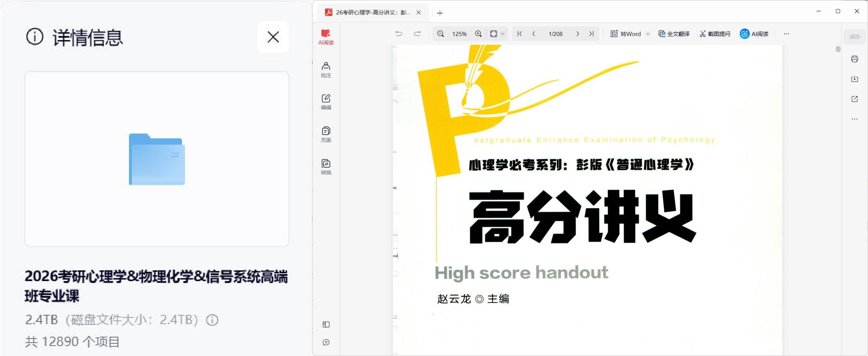Go to the last page of the PDF

591,34
